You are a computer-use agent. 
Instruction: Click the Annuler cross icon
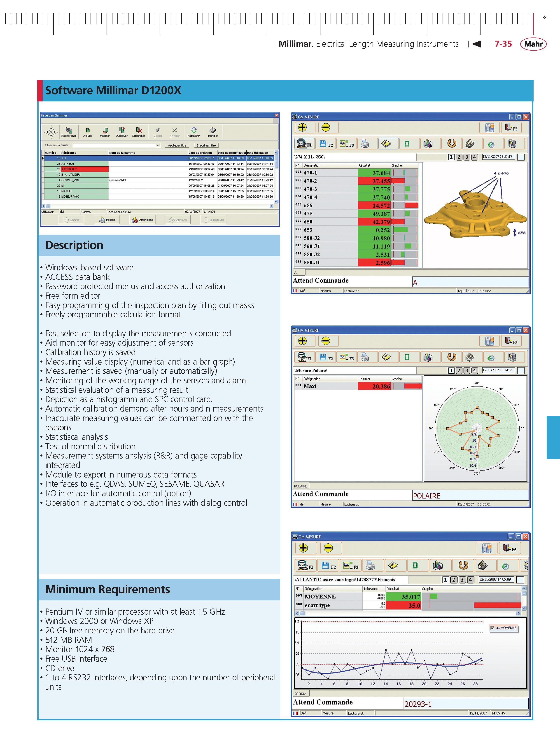coord(175,132)
